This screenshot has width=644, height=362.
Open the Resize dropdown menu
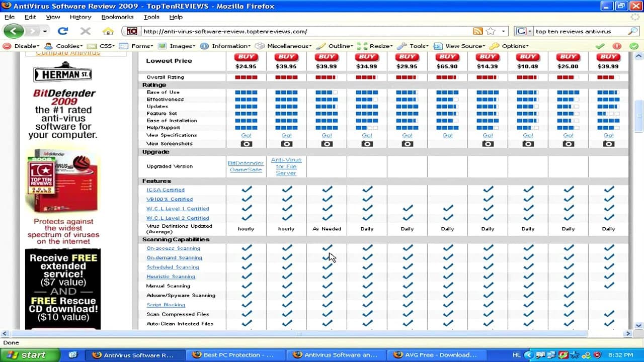pos(375,46)
